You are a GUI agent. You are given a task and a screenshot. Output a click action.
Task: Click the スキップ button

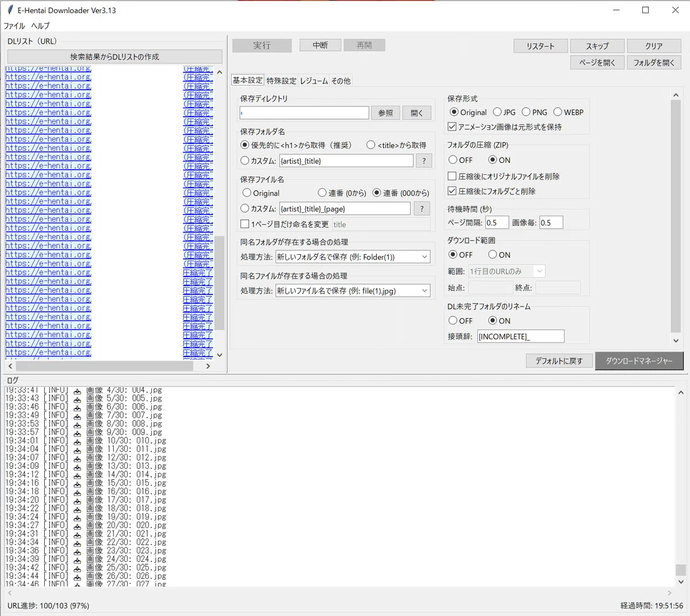tap(597, 46)
